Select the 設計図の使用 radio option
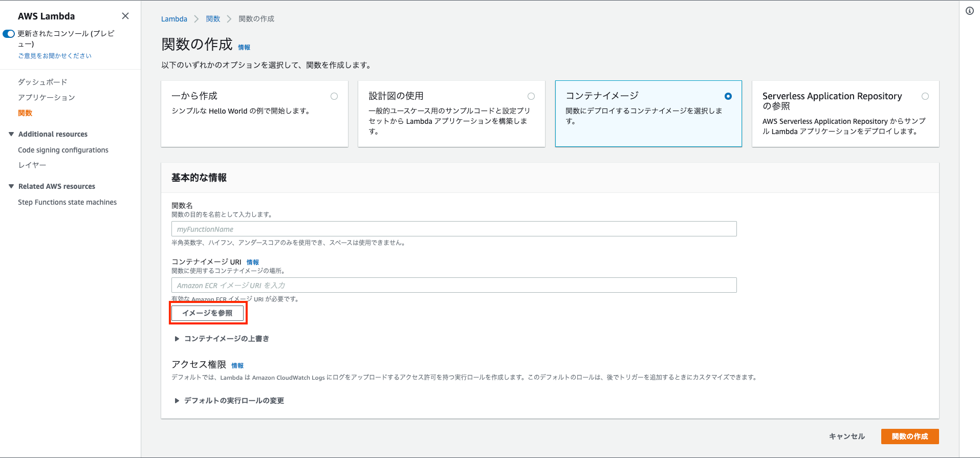Screen dimensions: 980x458 (531, 96)
